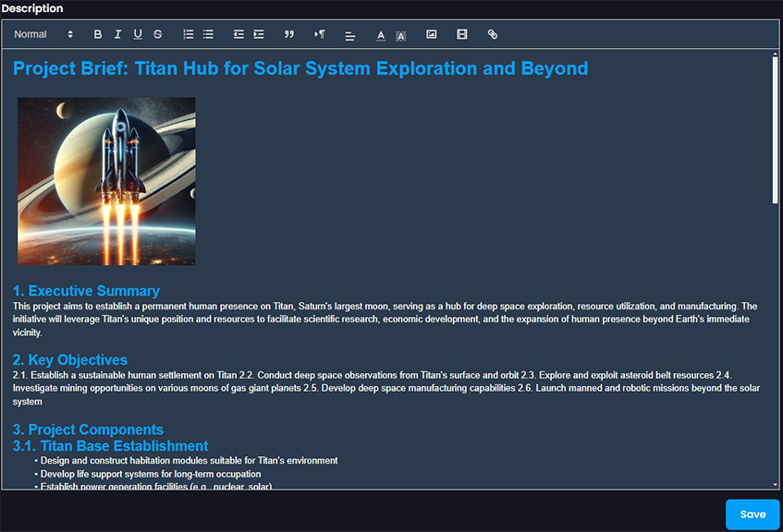The width and height of the screenshot is (783, 532).
Task: Click the editor's vertical scrollbar thumb
Action: pos(775,129)
